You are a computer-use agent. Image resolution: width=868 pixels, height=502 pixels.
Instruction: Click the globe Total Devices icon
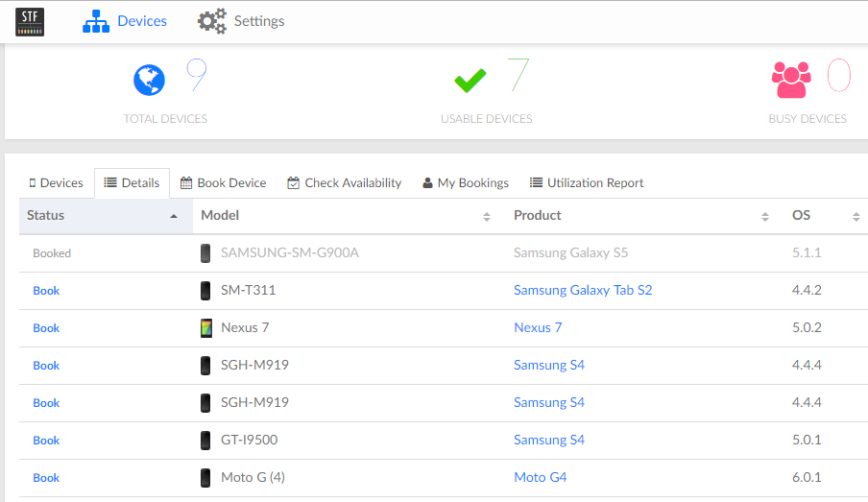(x=149, y=82)
